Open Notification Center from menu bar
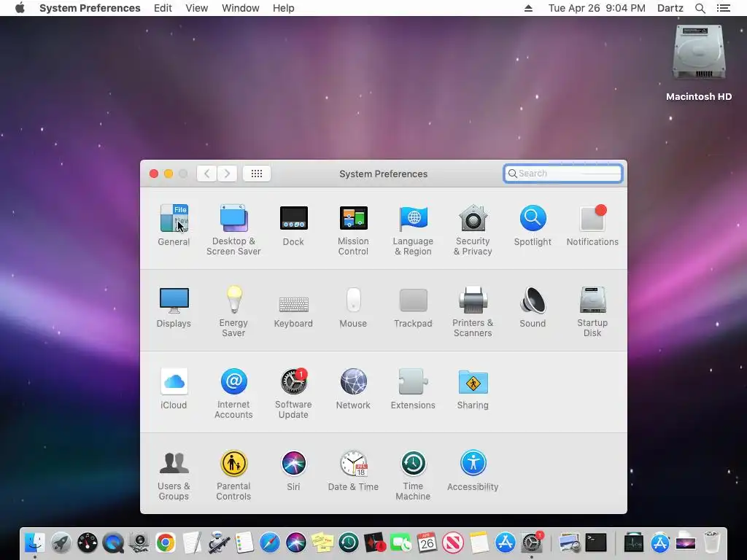 point(724,8)
